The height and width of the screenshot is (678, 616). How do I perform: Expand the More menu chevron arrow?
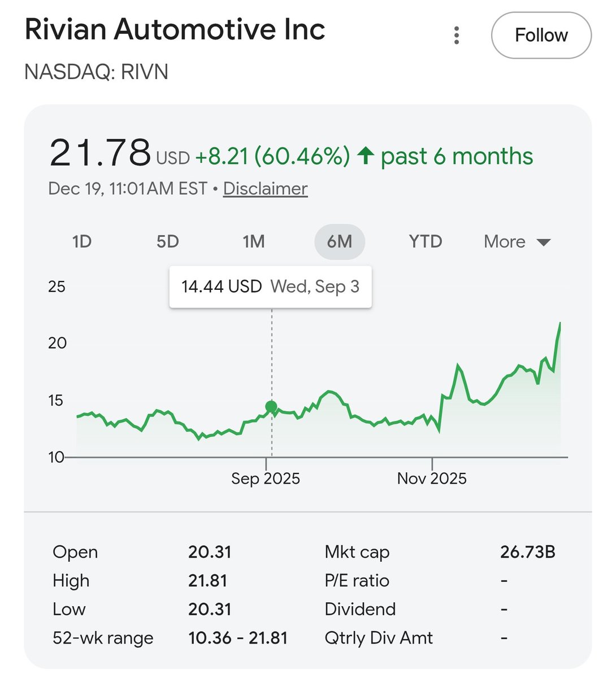pyautogui.click(x=543, y=242)
